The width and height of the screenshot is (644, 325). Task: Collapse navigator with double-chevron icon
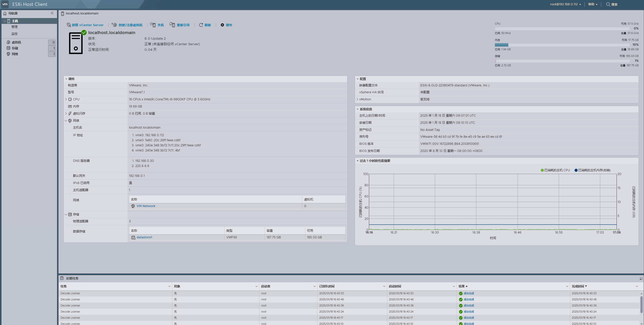(x=52, y=13)
